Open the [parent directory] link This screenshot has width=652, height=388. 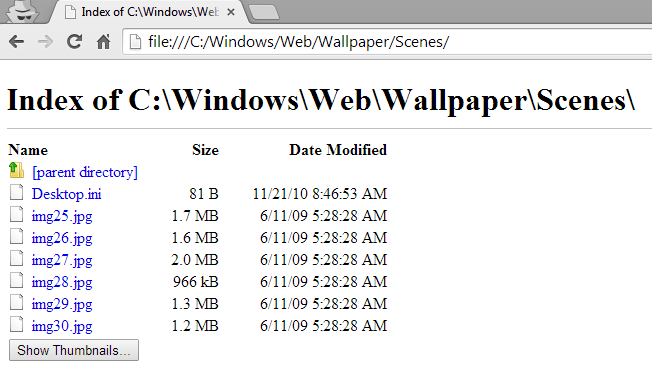point(85,172)
